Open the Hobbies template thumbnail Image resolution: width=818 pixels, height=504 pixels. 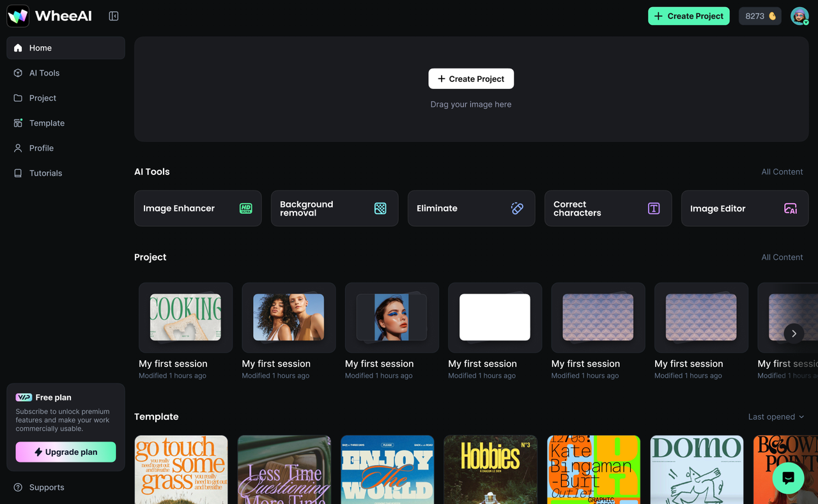pyautogui.click(x=490, y=470)
